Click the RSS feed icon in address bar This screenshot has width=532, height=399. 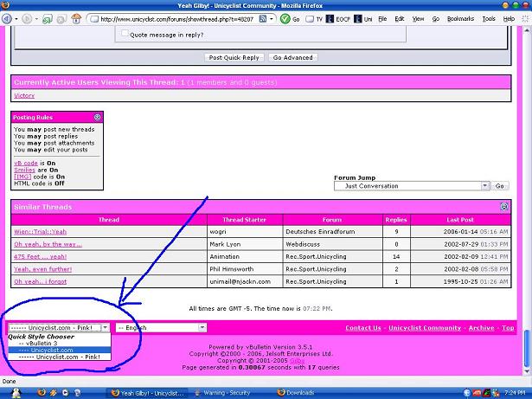pos(262,18)
